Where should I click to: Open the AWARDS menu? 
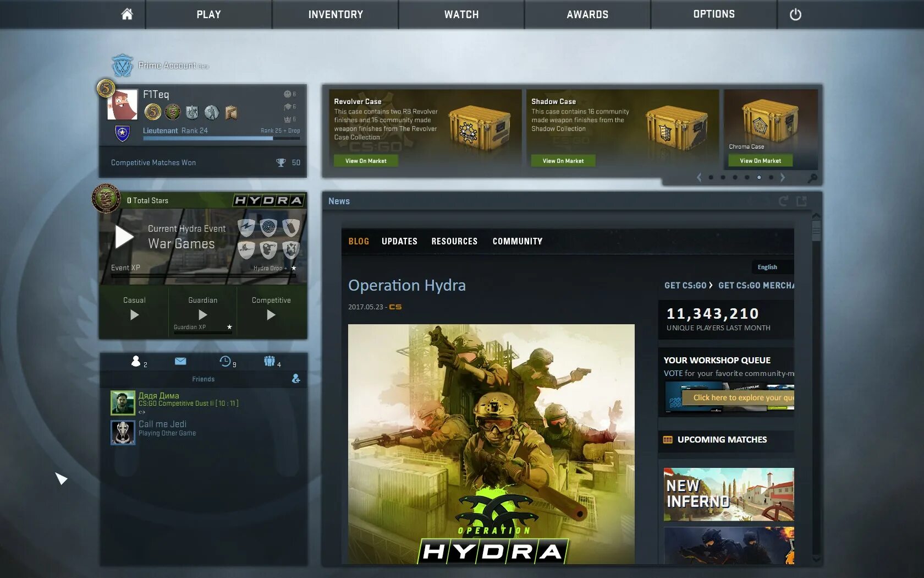587,14
